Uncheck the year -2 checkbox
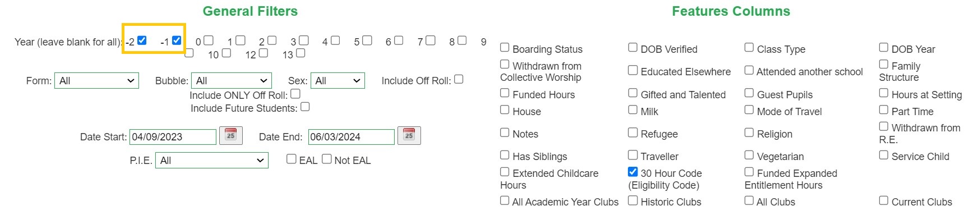The height and width of the screenshot is (210, 980). coord(142,40)
